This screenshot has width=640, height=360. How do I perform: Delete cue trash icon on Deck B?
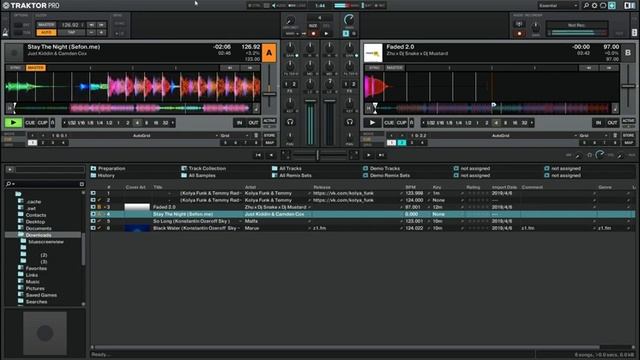[x=615, y=136]
